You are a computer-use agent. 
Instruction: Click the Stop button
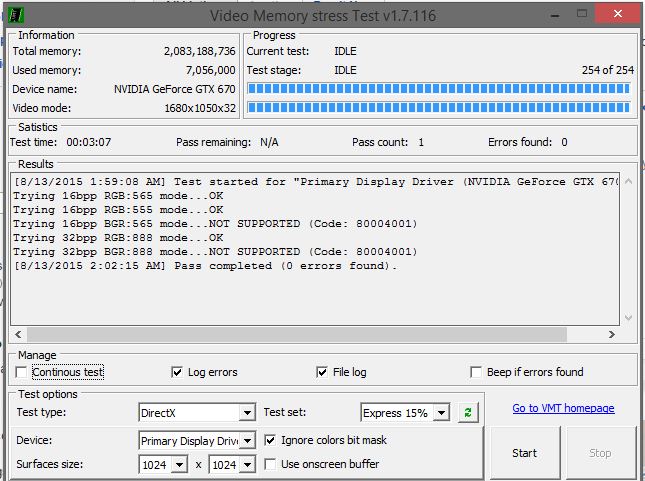click(600, 453)
